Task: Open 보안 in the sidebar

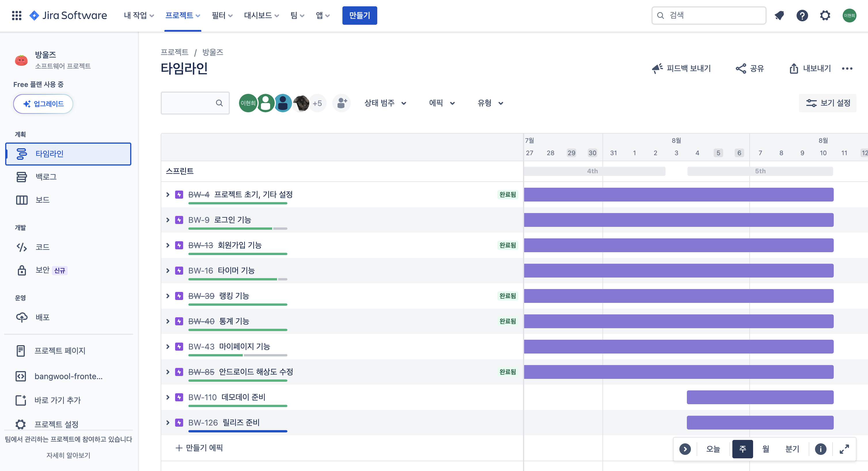Action: (x=69, y=270)
